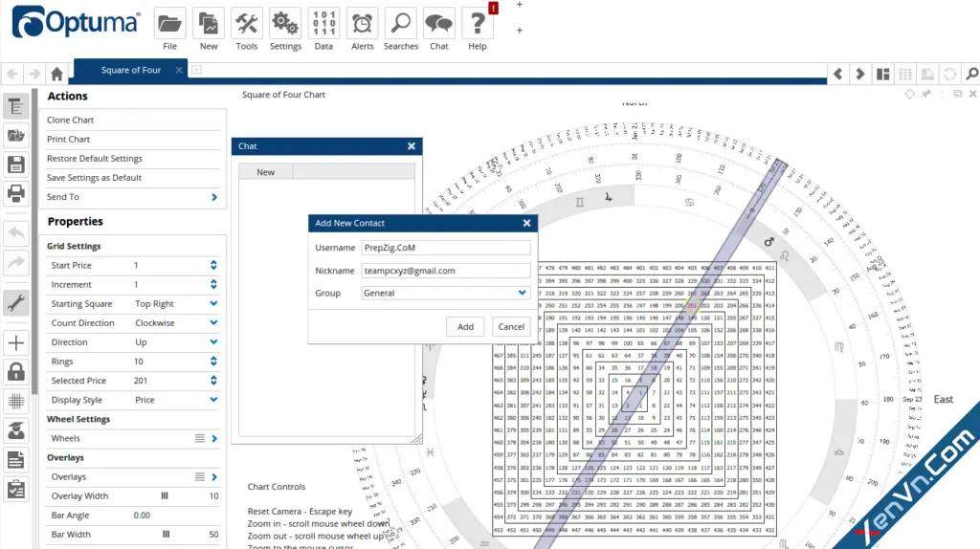Click the actions panel text sidebar icon
980x549 pixels.
pos(16,107)
